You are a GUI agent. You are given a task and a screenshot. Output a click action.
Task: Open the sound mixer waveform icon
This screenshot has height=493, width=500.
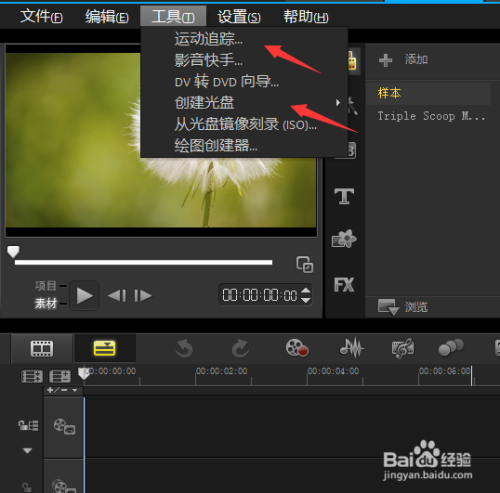pyautogui.click(x=352, y=348)
